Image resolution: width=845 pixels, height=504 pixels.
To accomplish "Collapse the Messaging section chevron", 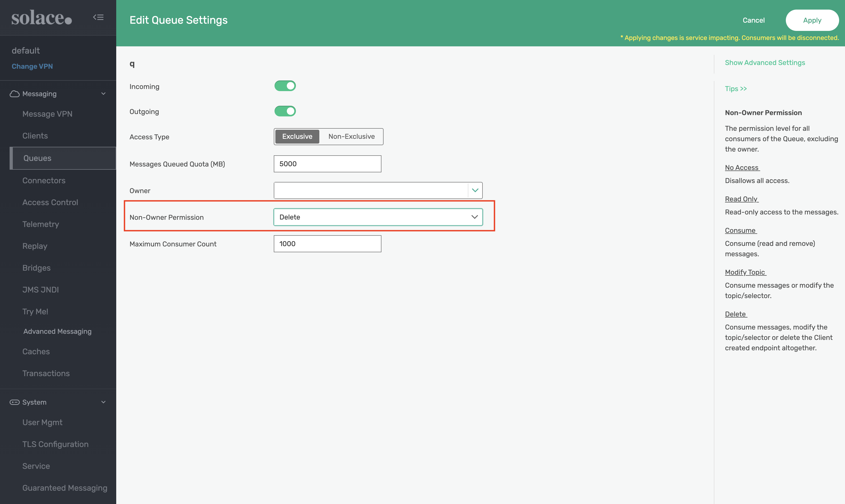I will pos(104,94).
